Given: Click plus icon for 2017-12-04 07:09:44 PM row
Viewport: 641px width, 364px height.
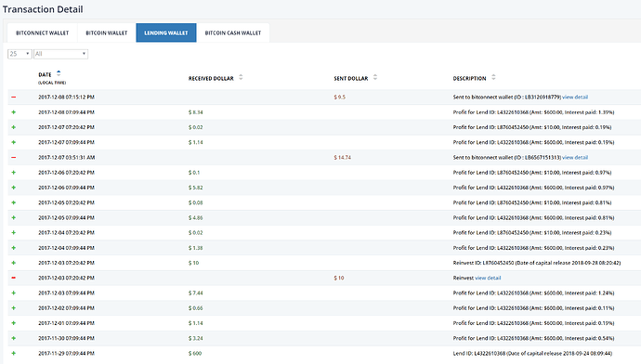Looking at the screenshot, I should pyautogui.click(x=14, y=248).
